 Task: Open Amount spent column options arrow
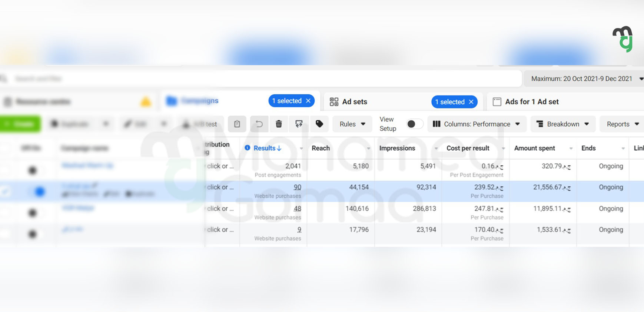tap(571, 148)
